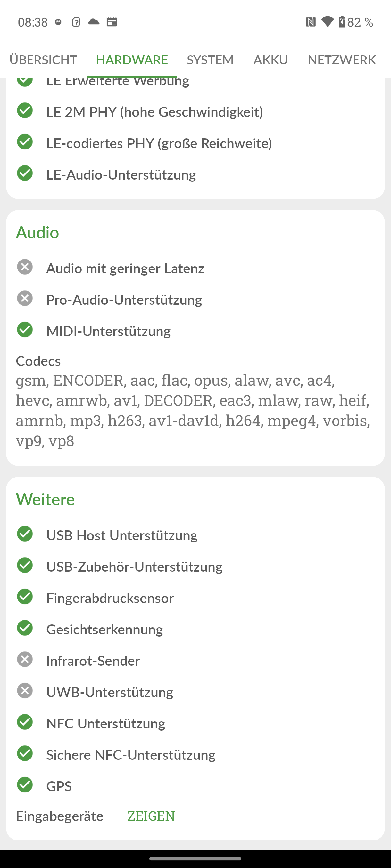Switch to the ÜBERSICHT tab

(x=43, y=60)
